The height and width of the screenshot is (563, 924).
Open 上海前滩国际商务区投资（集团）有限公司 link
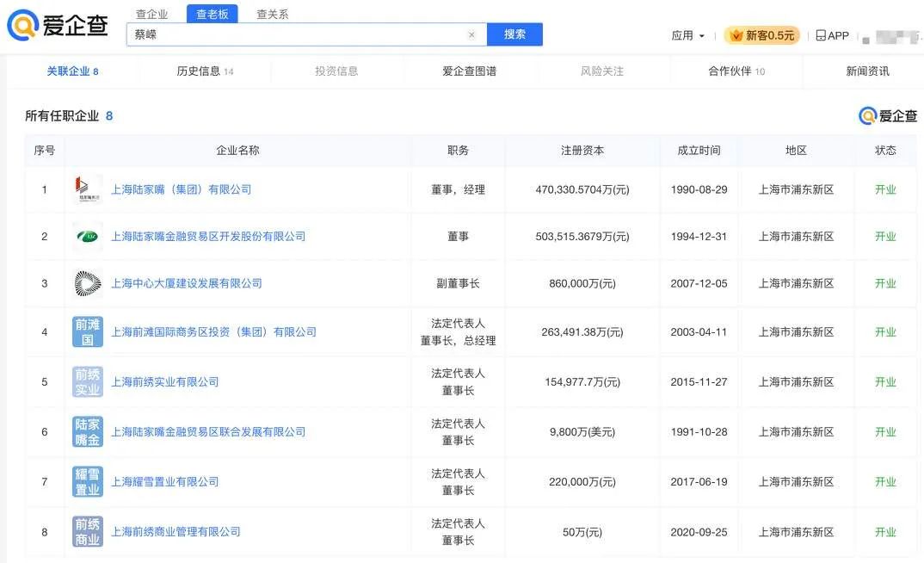coord(214,332)
